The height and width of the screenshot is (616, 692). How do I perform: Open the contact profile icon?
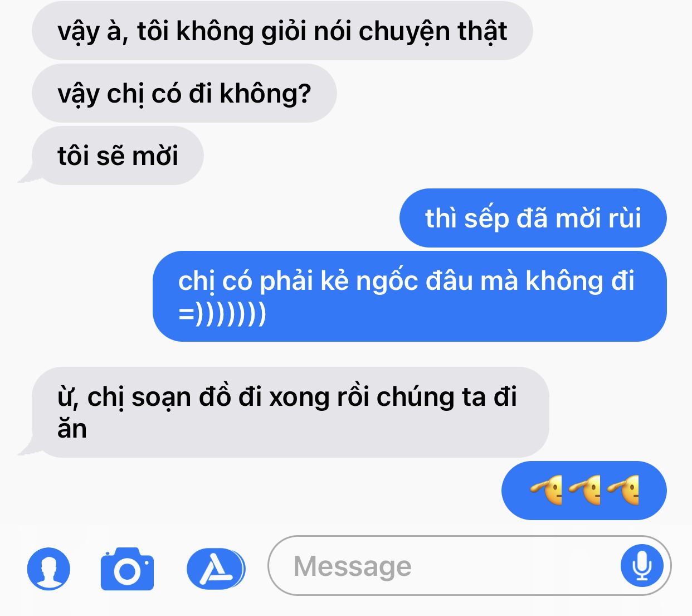coord(48,569)
